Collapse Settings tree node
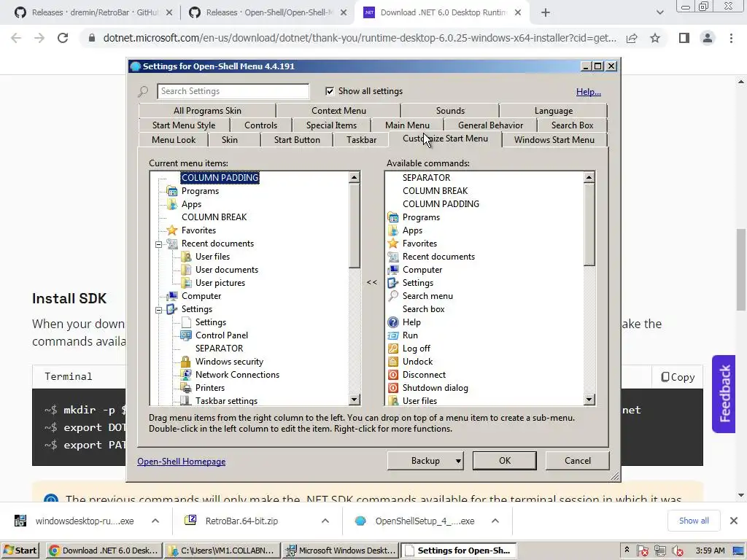Screen dimensions: 747x560 pyautogui.click(x=158, y=310)
